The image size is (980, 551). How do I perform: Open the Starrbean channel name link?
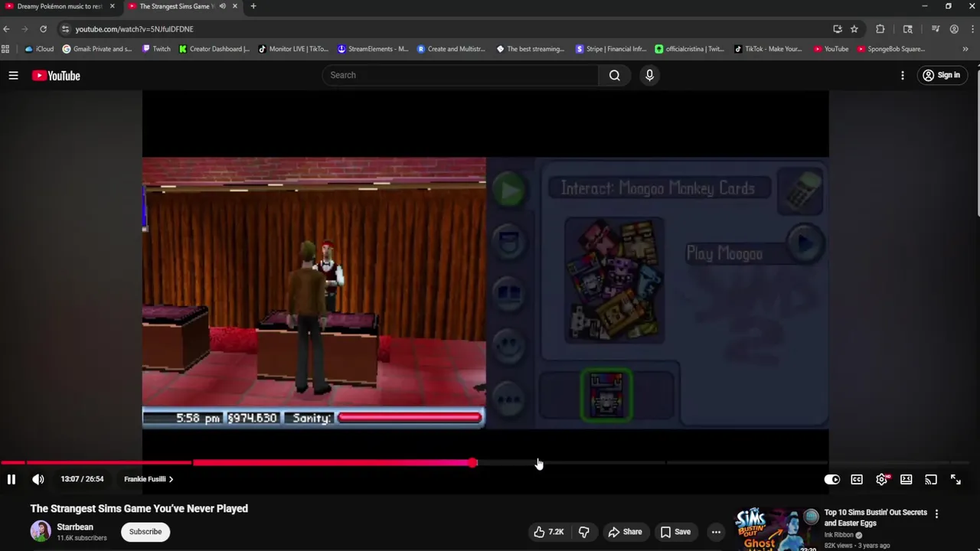75,527
